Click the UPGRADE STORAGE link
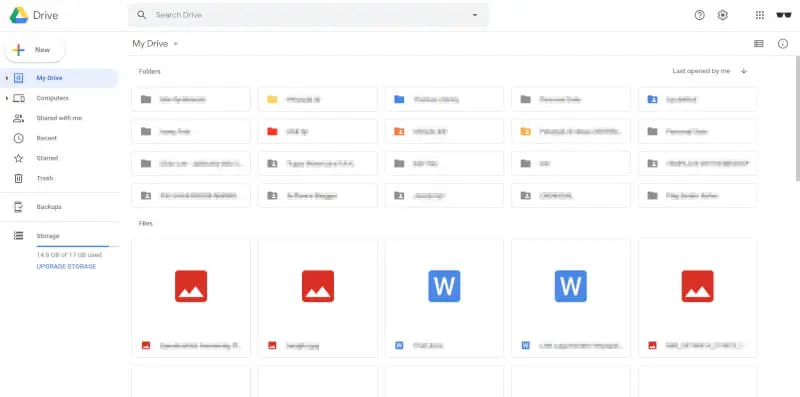The height and width of the screenshot is (397, 800). pyautogui.click(x=66, y=266)
